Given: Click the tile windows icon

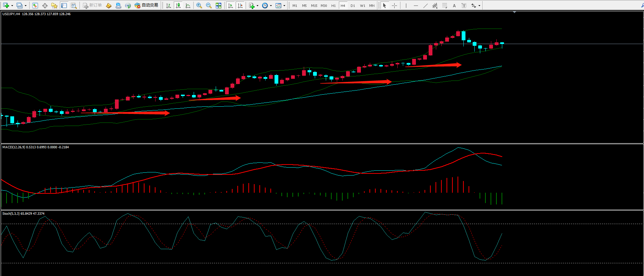Looking at the screenshot, I should click(218, 6).
